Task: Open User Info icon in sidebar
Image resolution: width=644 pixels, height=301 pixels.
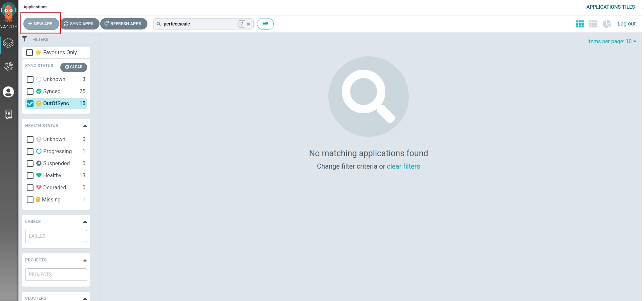Action: [x=8, y=92]
